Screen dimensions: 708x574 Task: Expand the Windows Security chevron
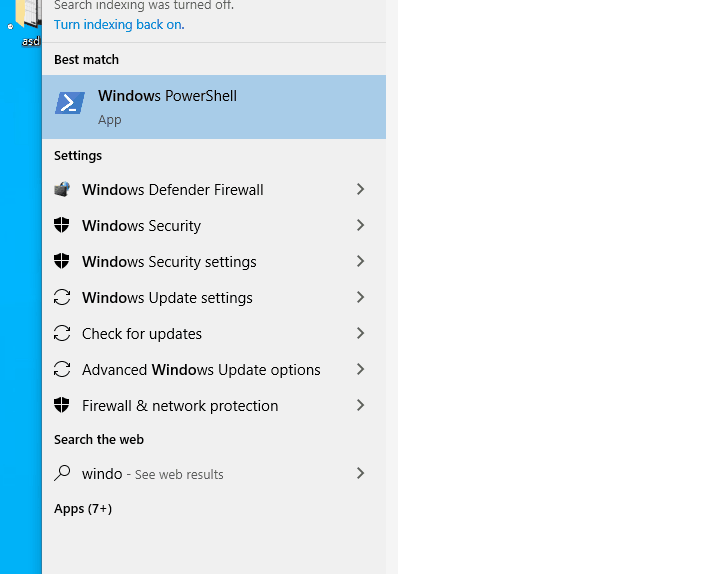coord(361,225)
